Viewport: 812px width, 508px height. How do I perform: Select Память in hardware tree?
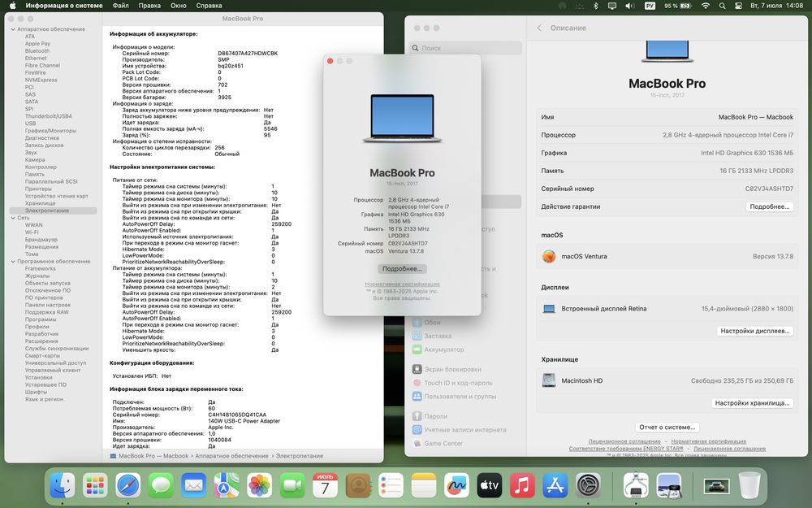pos(35,175)
